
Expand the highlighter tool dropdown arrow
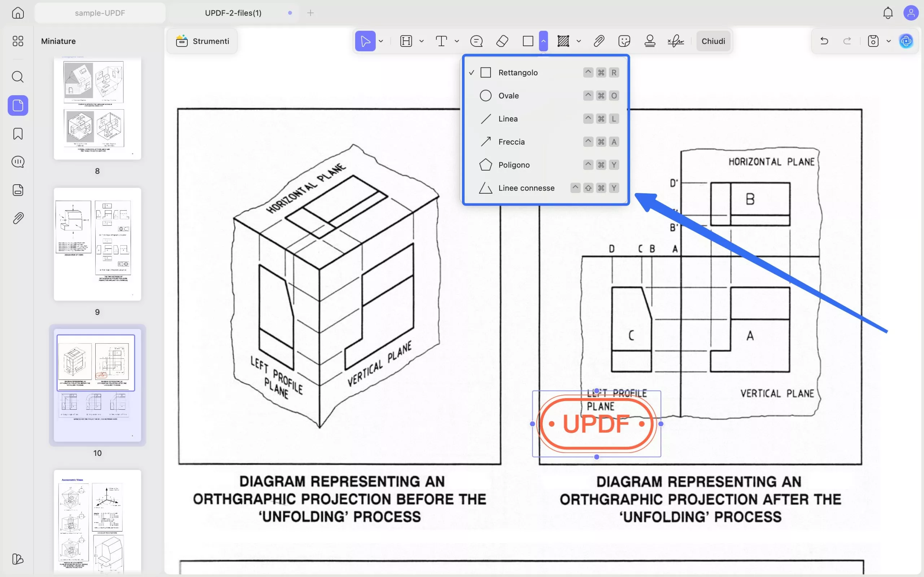(422, 41)
